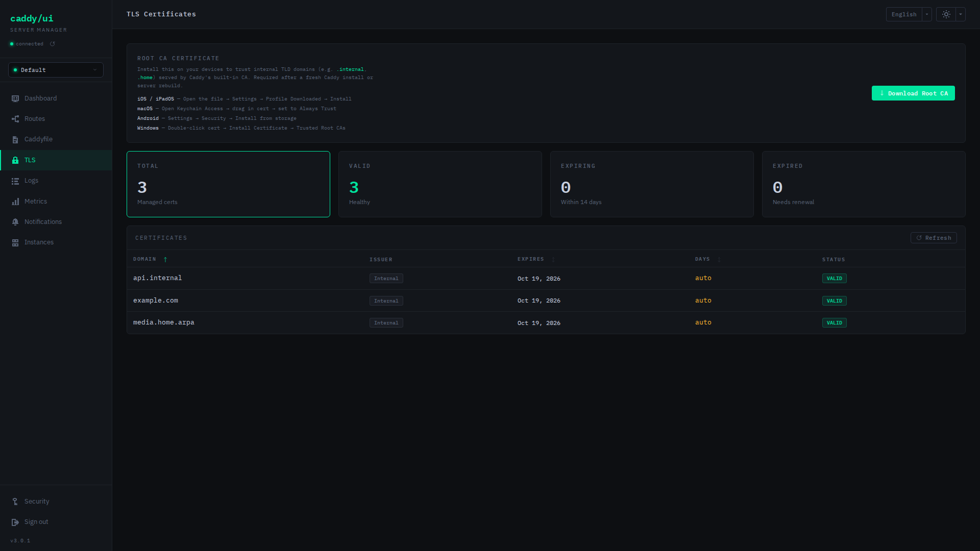The height and width of the screenshot is (551, 980).
Task: Select the Total managed certs card
Action: (228, 184)
